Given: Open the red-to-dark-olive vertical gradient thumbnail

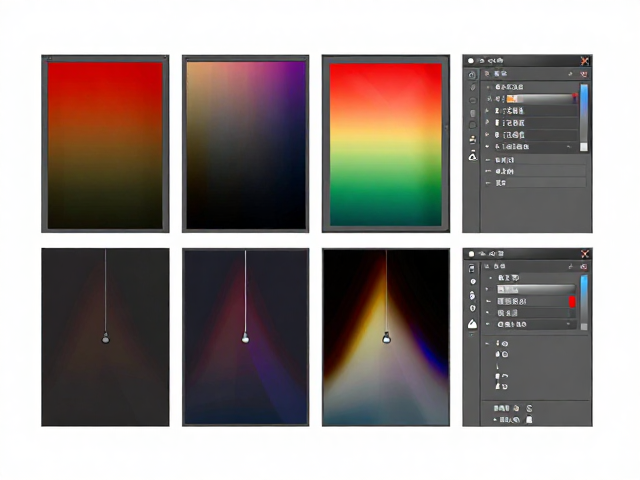Looking at the screenshot, I should point(105,144).
